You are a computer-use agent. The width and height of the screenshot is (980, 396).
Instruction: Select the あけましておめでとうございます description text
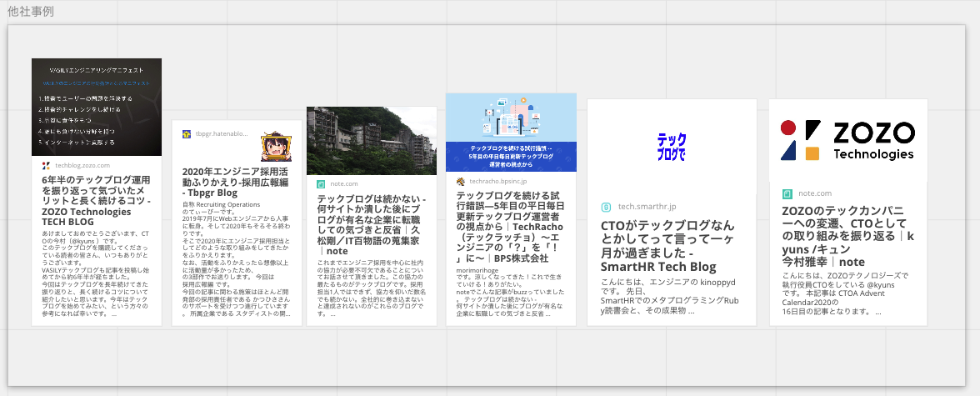97,273
